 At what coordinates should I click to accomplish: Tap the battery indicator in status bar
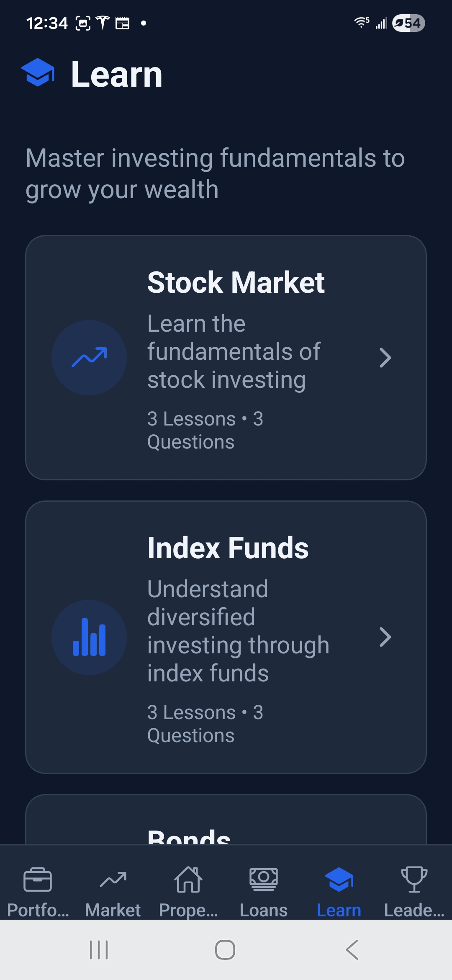tap(408, 23)
